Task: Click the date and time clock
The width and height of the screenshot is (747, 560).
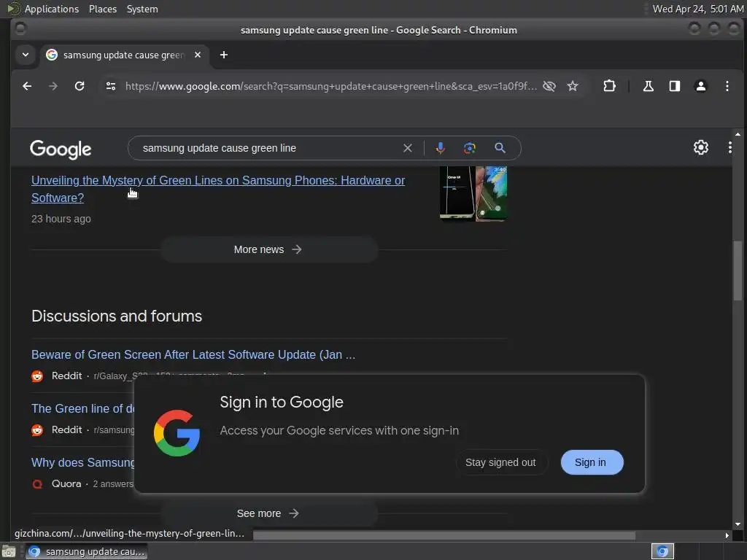Action: [x=698, y=9]
